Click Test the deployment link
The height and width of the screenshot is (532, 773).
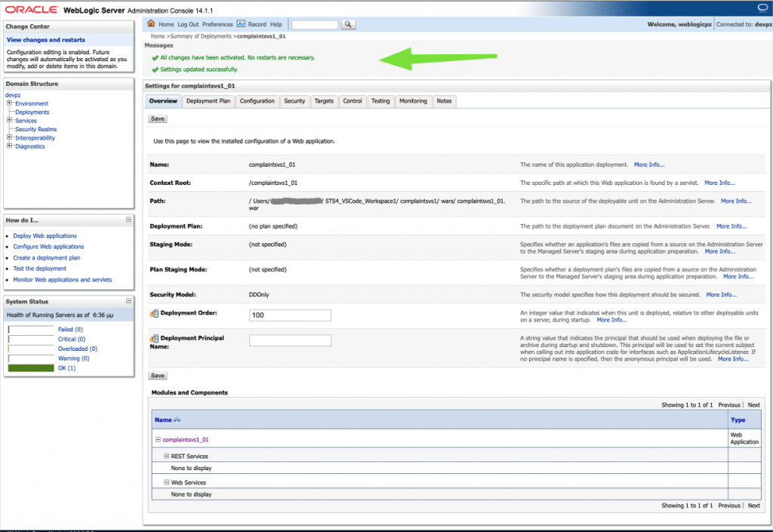tap(39, 269)
